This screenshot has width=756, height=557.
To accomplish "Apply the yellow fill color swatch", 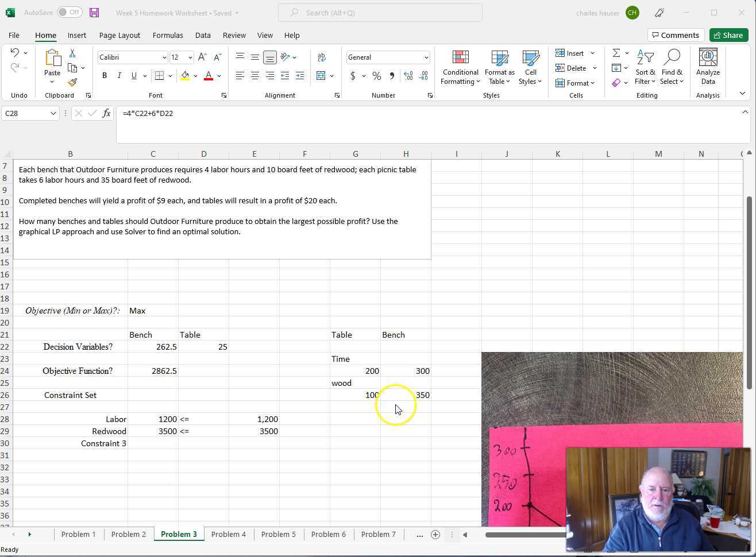I will click(185, 76).
